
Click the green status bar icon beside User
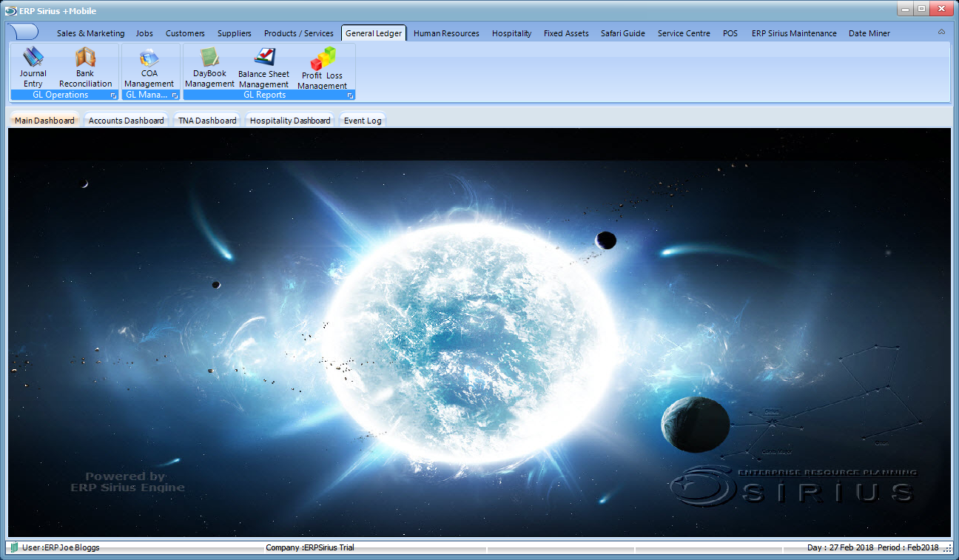coord(14,547)
